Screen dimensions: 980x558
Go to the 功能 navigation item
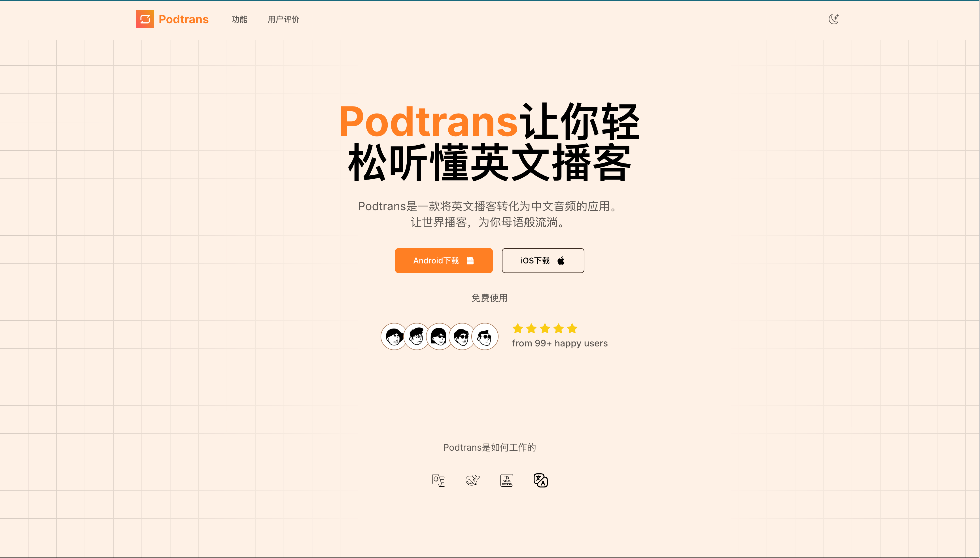[x=239, y=19]
